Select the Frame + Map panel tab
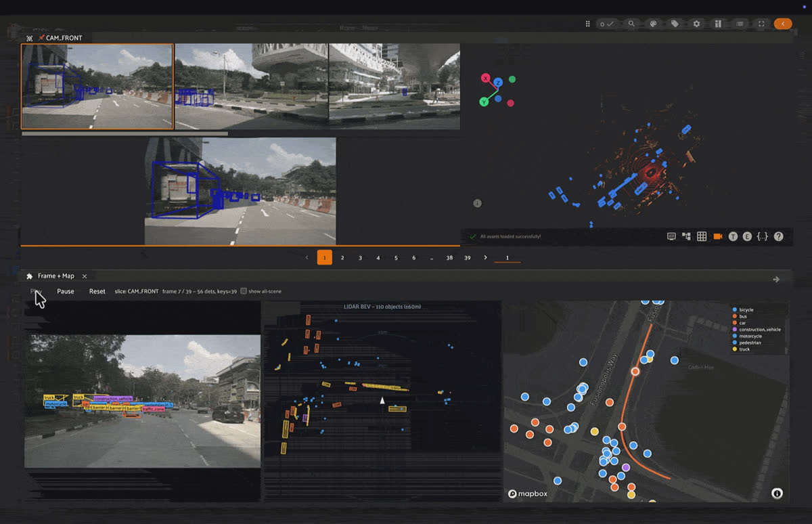812x524 pixels. 56,276
